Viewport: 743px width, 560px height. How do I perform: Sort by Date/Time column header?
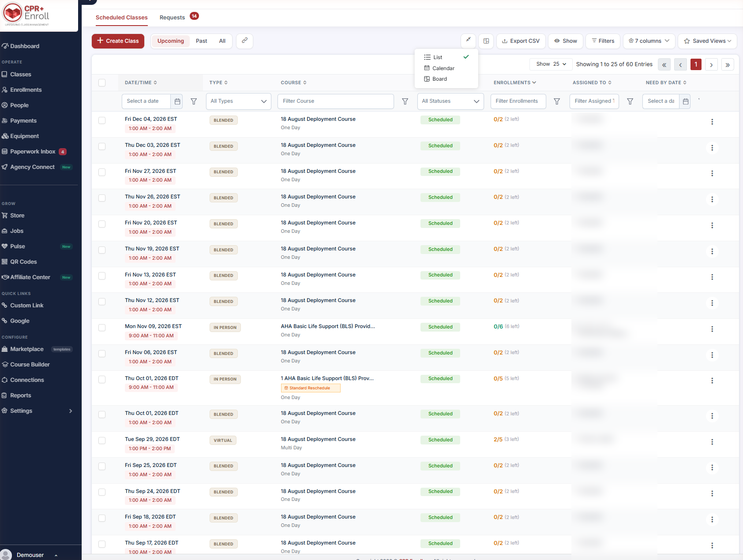tap(141, 82)
